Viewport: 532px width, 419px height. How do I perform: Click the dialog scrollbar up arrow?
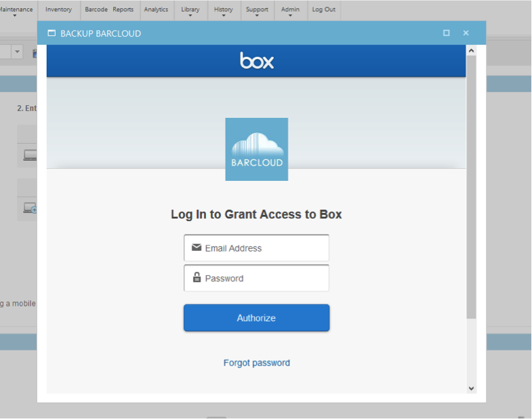point(471,51)
